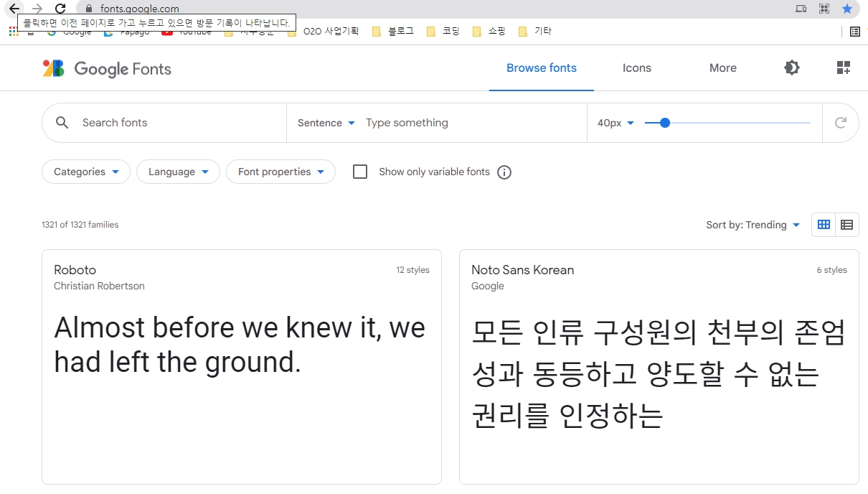Click the Roboto sample text preview
This screenshot has width=868, height=494.
(240, 345)
